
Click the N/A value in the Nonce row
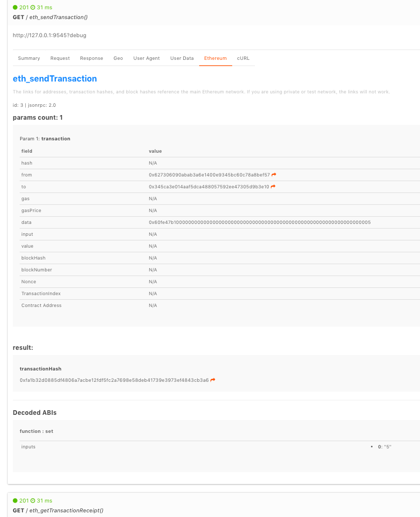pyautogui.click(x=153, y=282)
